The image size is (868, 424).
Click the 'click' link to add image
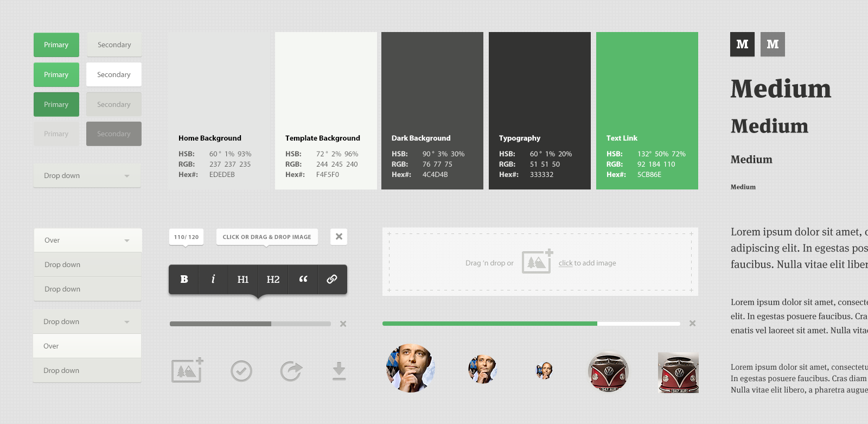pos(565,263)
